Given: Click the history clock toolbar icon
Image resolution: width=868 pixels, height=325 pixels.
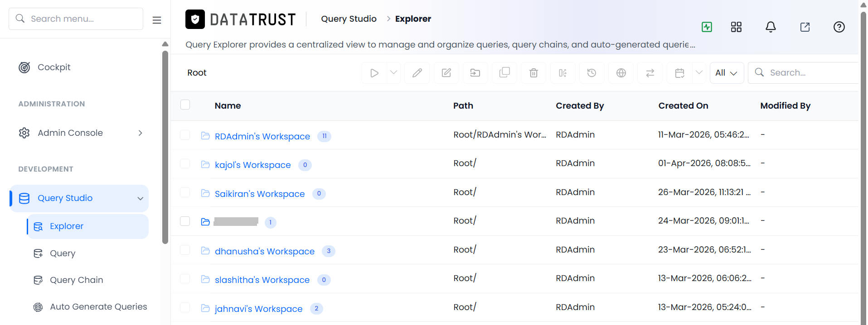Looking at the screenshot, I should (592, 73).
